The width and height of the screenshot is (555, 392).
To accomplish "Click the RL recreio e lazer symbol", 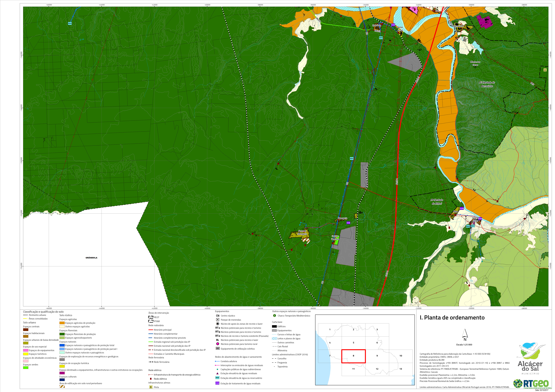I will [218, 340].
